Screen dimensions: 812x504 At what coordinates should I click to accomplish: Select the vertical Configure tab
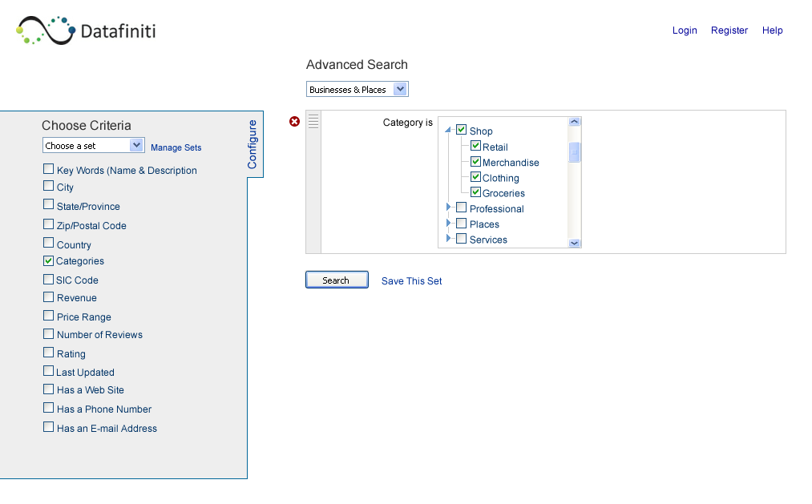coord(252,144)
